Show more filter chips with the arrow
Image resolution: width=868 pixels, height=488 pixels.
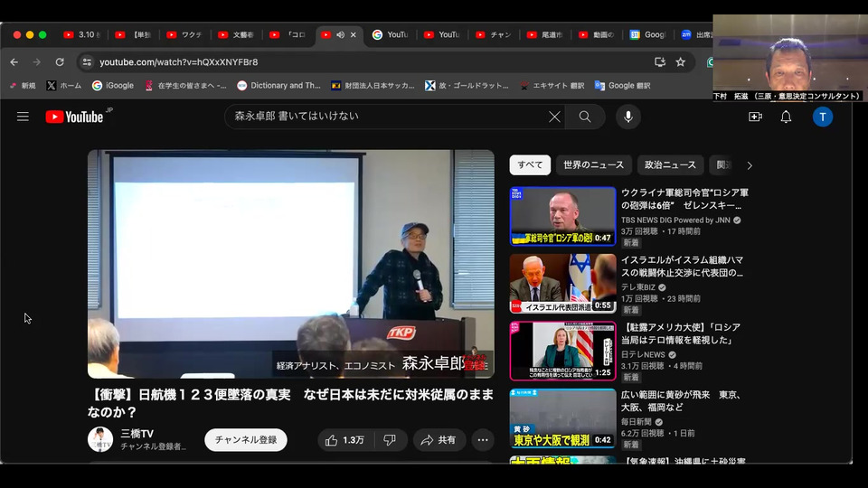[x=750, y=165]
